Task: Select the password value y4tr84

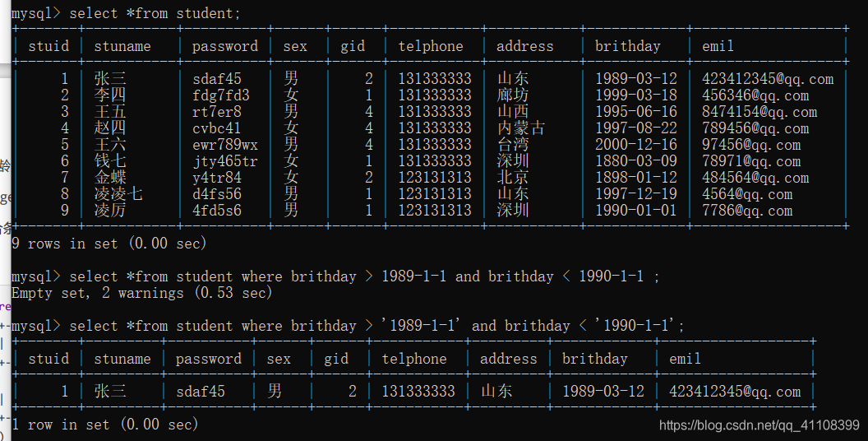Action: click(x=217, y=178)
